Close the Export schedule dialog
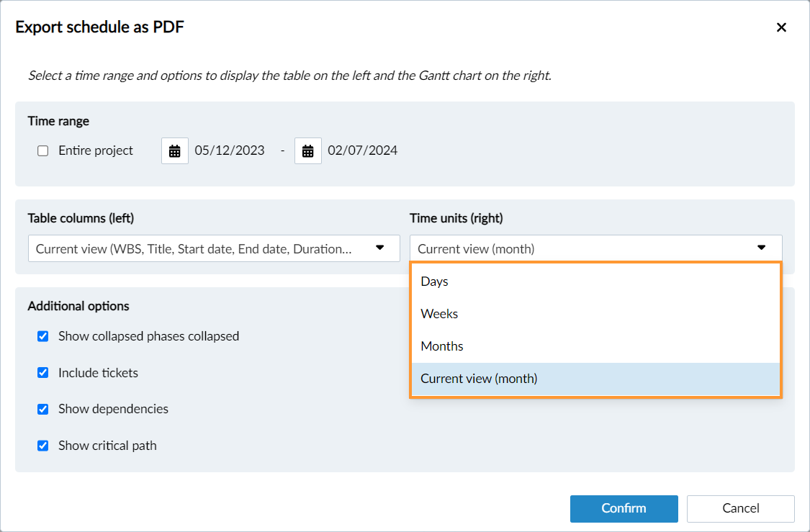This screenshot has width=810, height=532. pyautogui.click(x=780, y=27)
